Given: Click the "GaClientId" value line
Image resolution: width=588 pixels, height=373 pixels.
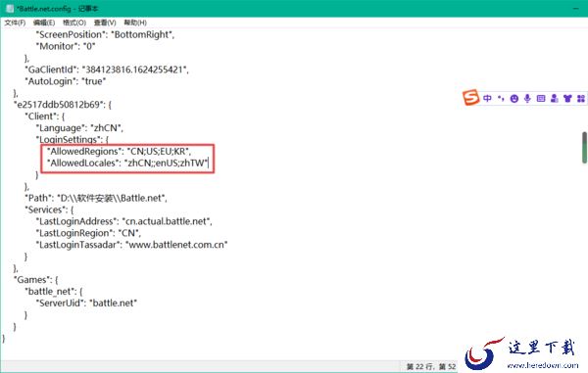Looking at the screenshot, I should [x=107, y=70].
